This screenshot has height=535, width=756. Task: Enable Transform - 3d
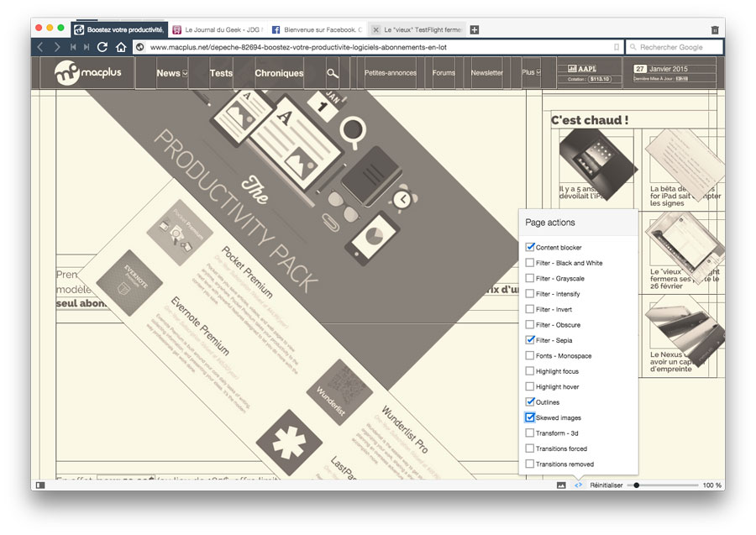click(530, 433)
